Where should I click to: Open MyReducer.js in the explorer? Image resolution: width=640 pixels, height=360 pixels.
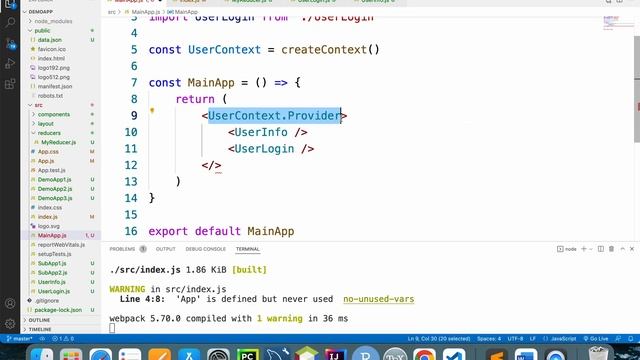[x=60, y=142]
